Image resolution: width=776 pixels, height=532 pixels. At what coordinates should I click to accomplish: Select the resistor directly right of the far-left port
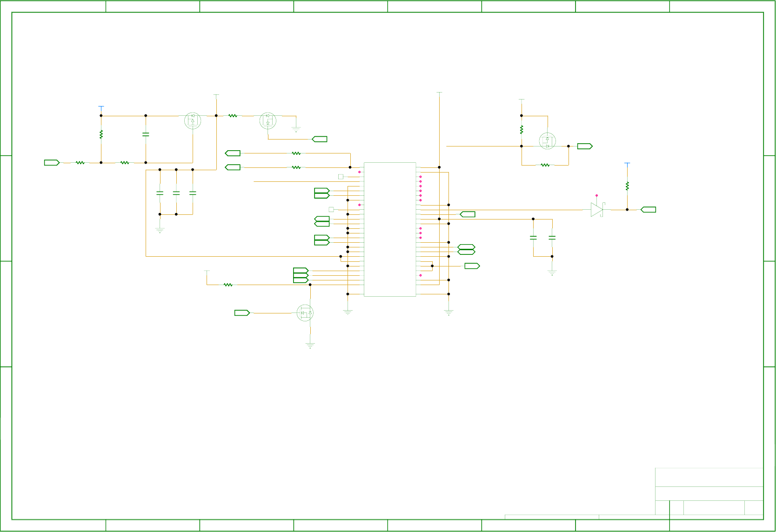pyautogui.click(x=80, y=163)
